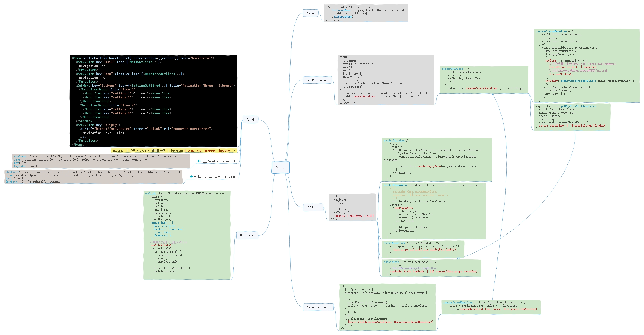Image resolution: width=644 pixels, height=335 pixels.
Task: Select the SubPopupMenu branch node
Action: coord(317,80)
